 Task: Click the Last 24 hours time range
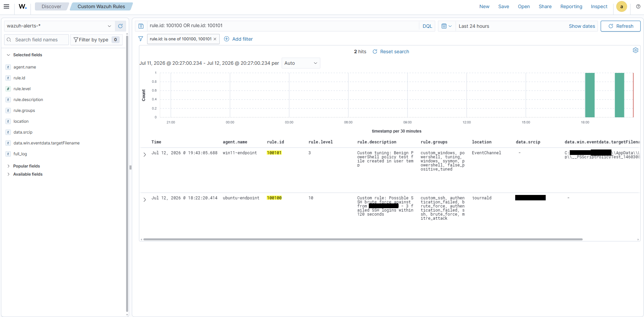tap(474, 26)
